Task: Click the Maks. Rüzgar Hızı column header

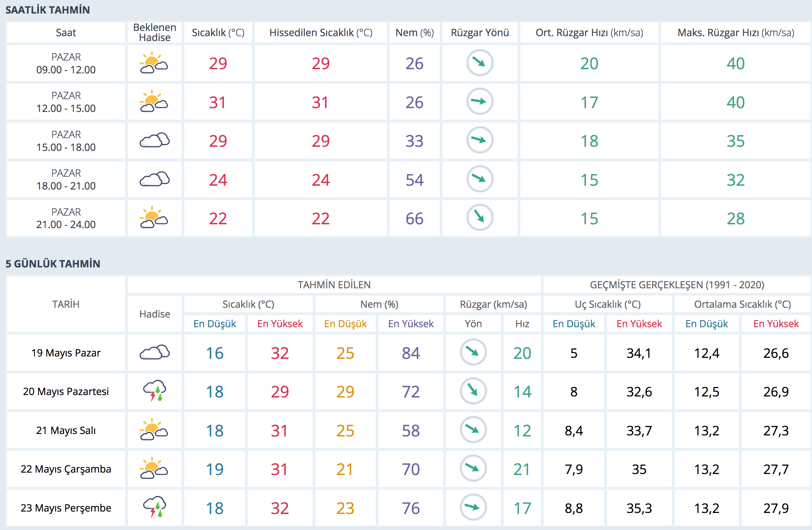Action: click(736, 33)
